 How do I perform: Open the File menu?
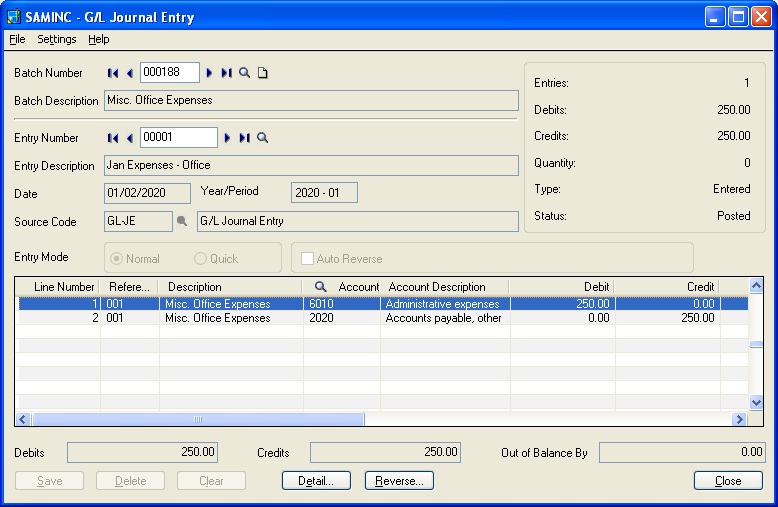click(x=17, y=39)
